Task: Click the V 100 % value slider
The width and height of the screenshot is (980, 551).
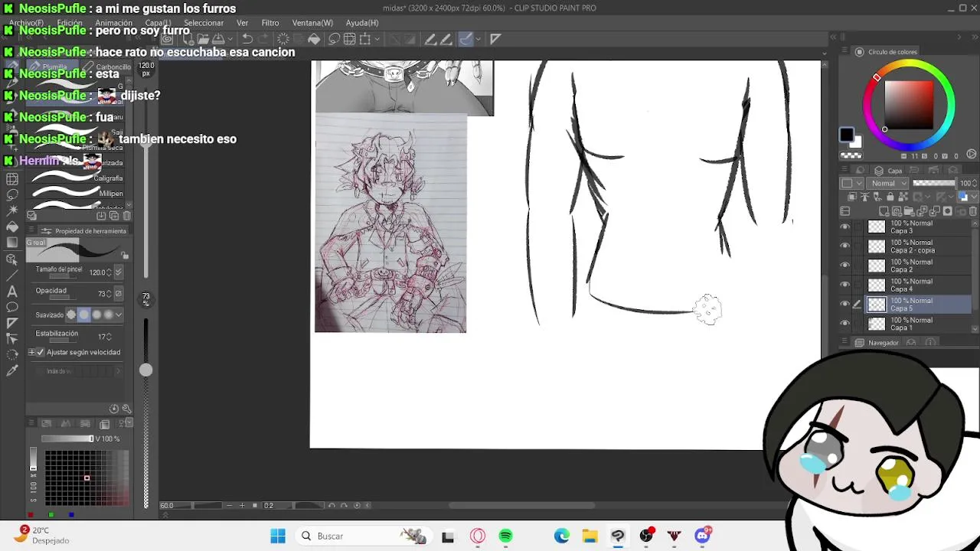Action: tap(67, 439)
